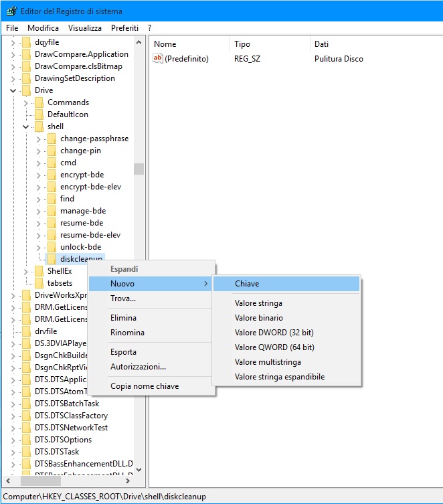Select the DefaultIcon folder icon
Screen dimensions: 443x504
[x=39, y=114]
